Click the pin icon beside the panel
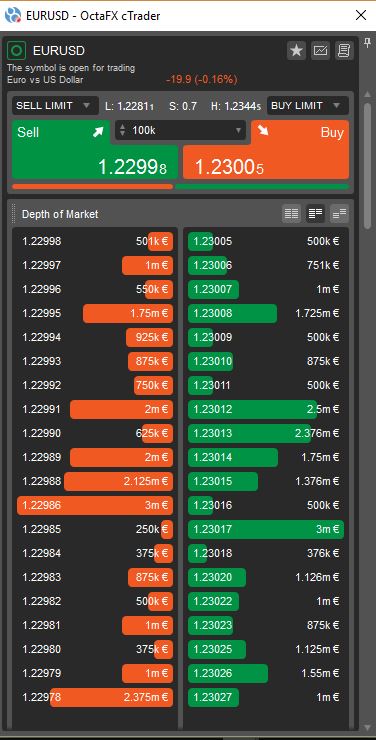Screen dimensions: 376x740 (x=368, y=43)
